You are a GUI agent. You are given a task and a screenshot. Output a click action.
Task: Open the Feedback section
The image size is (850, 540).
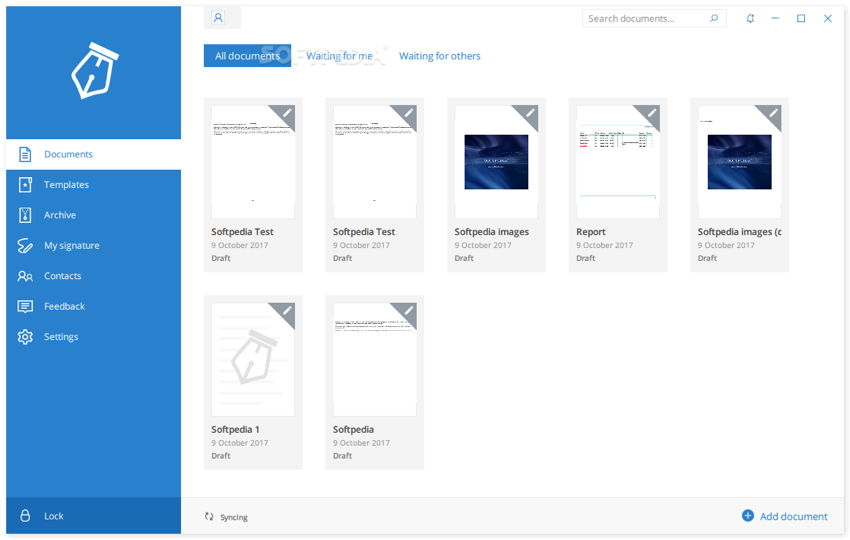pyautogui.click(x=64, y=307)
